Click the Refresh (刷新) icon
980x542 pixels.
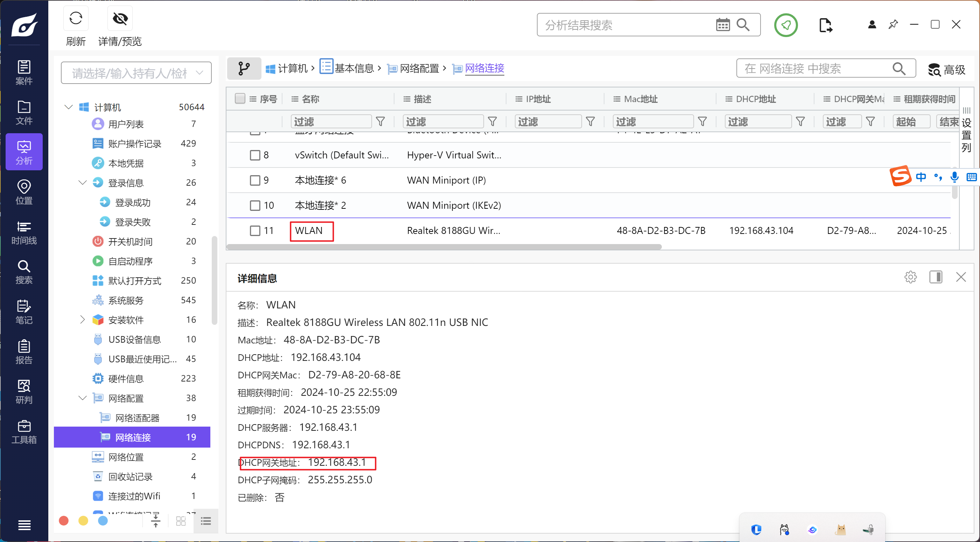76,19
